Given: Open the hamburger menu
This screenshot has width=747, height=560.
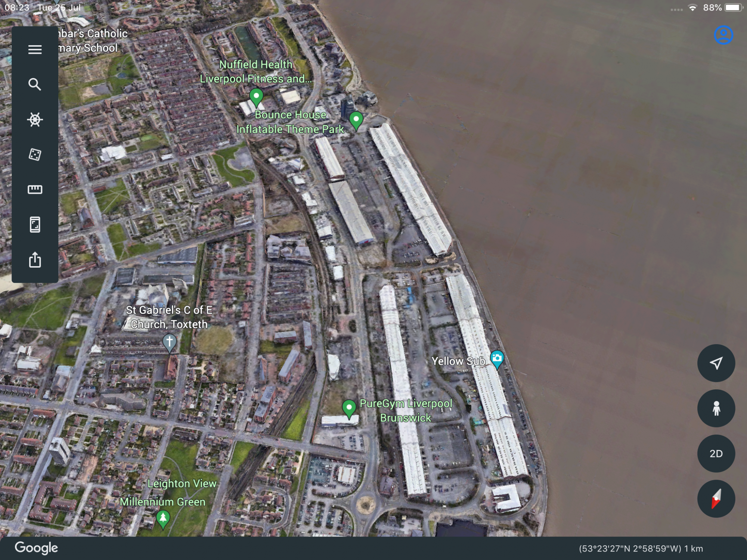Looking at the screenshot, I should (35, 49).
